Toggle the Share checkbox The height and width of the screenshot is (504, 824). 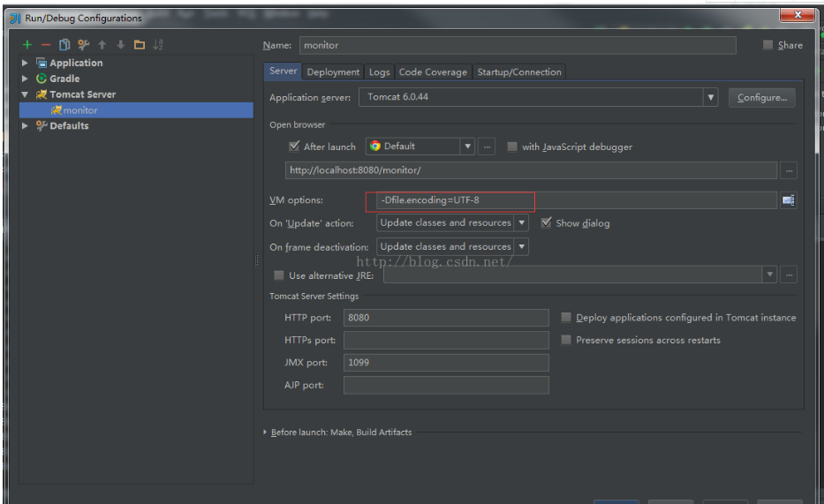coord(767,45)
